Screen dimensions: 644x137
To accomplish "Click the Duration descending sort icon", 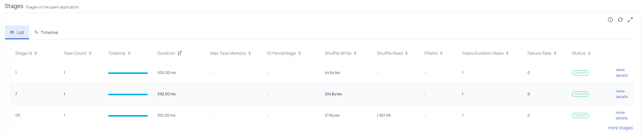I will tap(180, 53).
